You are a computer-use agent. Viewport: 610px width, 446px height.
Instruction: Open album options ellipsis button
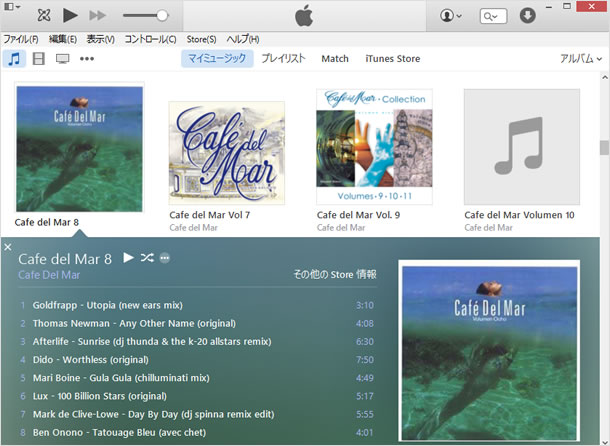coord(165,258)
